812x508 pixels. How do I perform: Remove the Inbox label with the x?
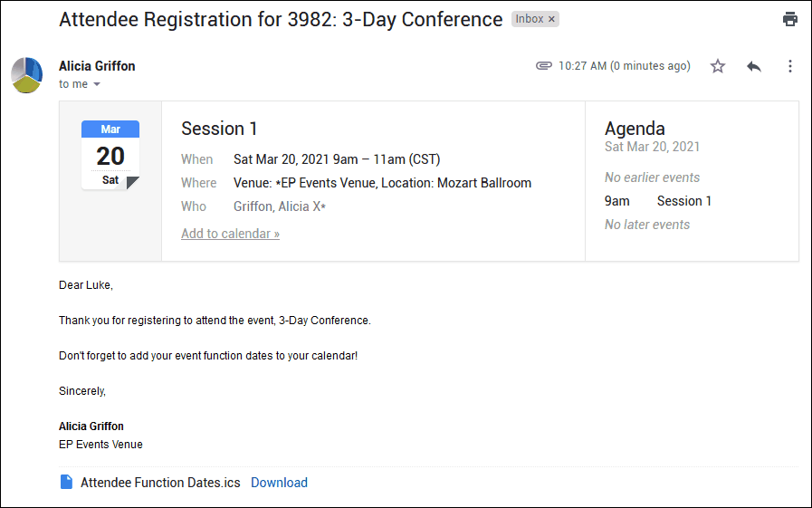pyautogui.click(x=551, y=19)
